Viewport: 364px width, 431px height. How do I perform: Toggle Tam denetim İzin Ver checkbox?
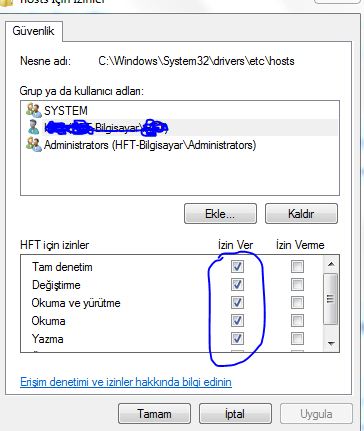pos(237,266)
